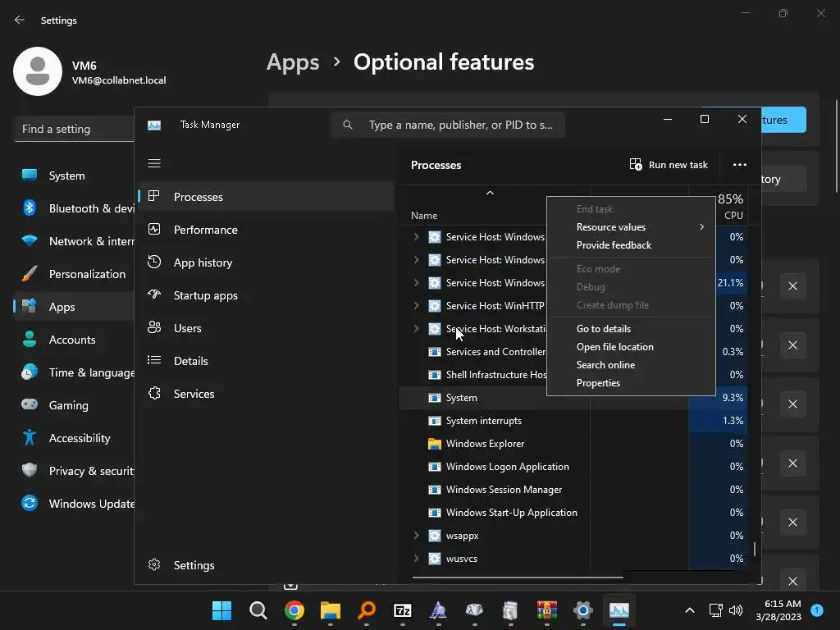Open Accessibility in Settings sidebar
This screenshot has height=630, width=840.
[x=74, y=438]
